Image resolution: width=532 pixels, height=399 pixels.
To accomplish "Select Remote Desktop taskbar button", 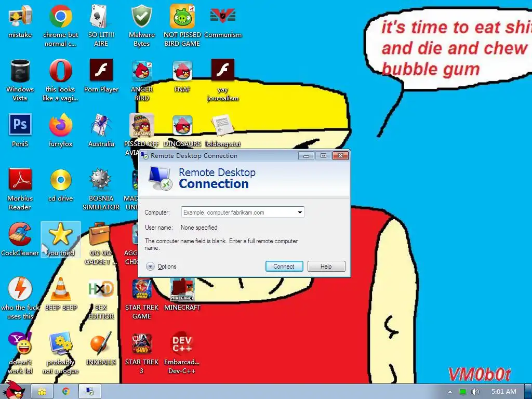I will pyautogui.click(x=89, y=392).
